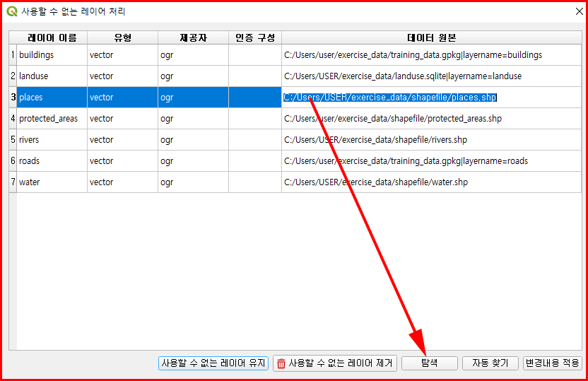Click ogr provider cell in protected_areas row
The image size is (588, 381).
click(193, 119)
